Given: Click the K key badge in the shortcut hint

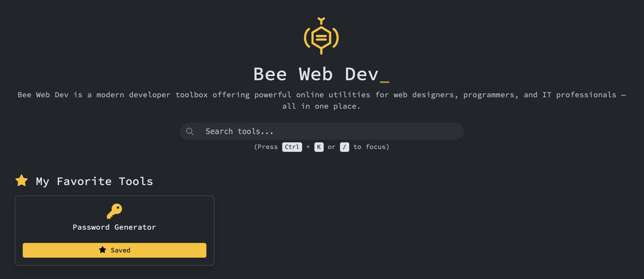Looking at the screenshot, I should tap(318, 147).
